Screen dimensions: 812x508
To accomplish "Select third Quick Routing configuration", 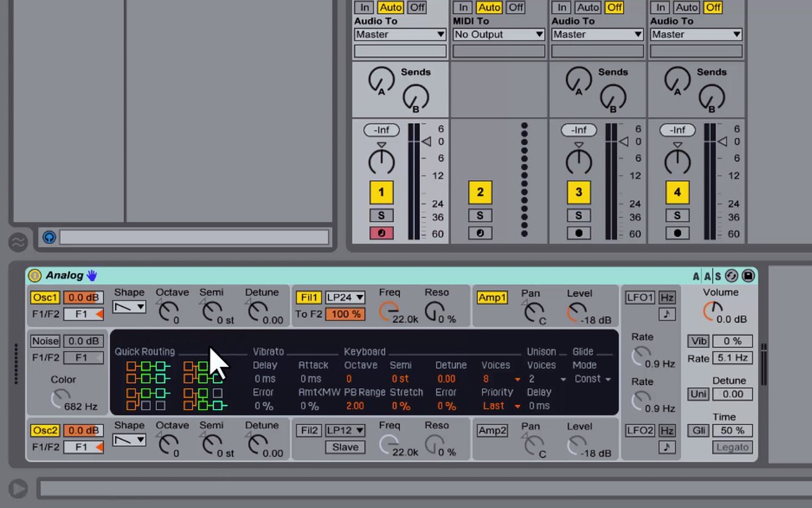I will click(x=148, y=399).
